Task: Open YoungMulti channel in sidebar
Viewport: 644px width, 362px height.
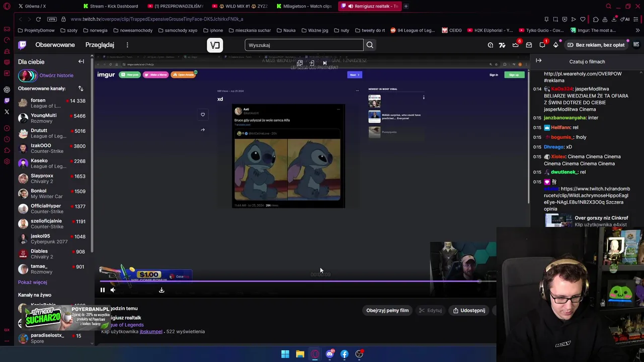Action: tap(52, 118)
